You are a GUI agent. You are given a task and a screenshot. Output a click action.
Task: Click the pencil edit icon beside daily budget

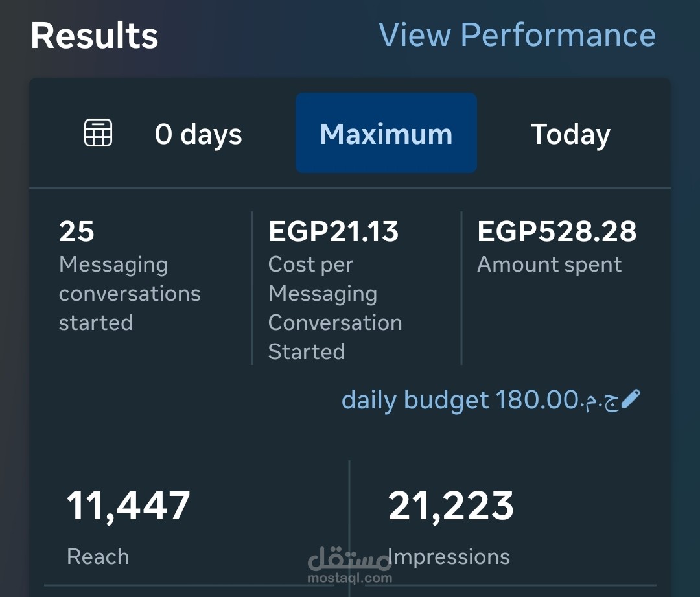[x=631, y=399]
